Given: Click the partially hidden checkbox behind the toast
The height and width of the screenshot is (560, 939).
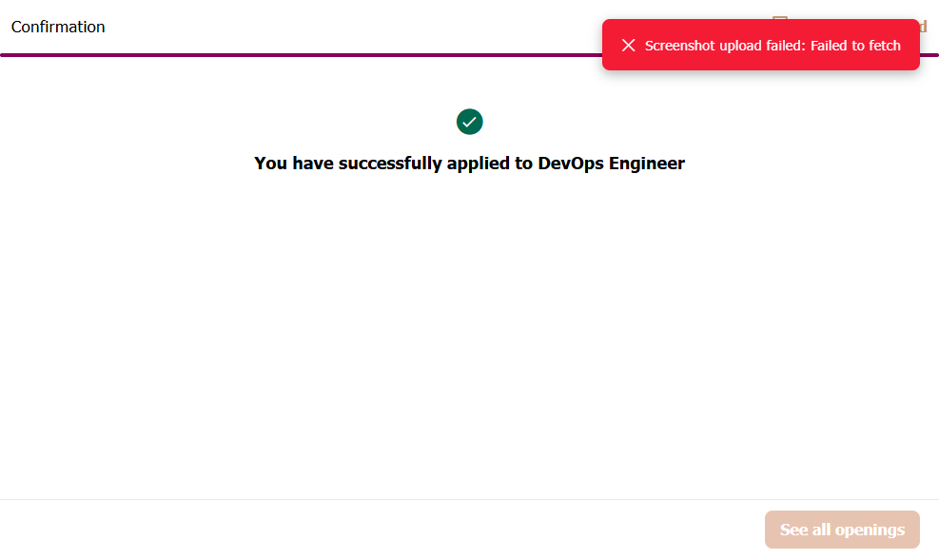Looking at the screenshot, I should [x=780, y=18].
